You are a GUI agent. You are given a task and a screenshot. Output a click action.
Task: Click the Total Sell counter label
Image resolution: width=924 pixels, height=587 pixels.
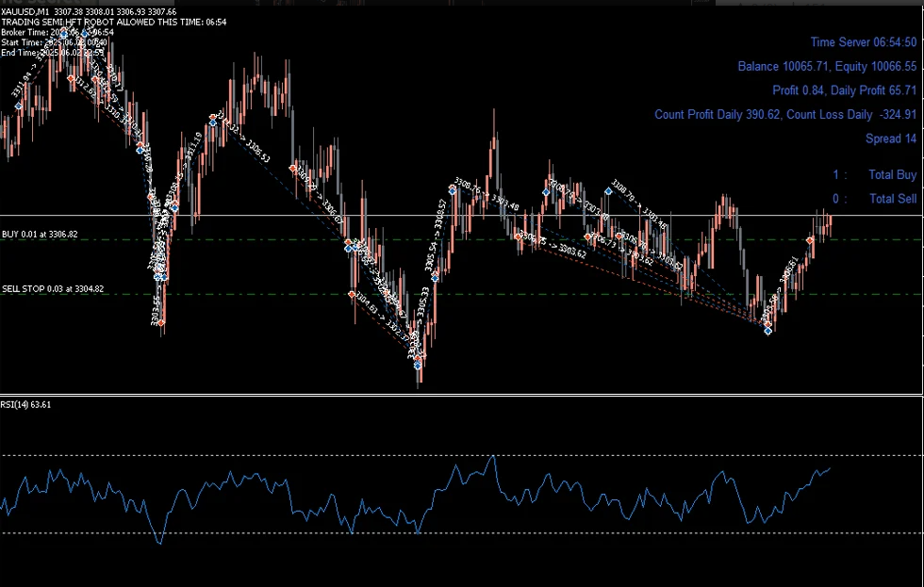[x=892, y=199]
